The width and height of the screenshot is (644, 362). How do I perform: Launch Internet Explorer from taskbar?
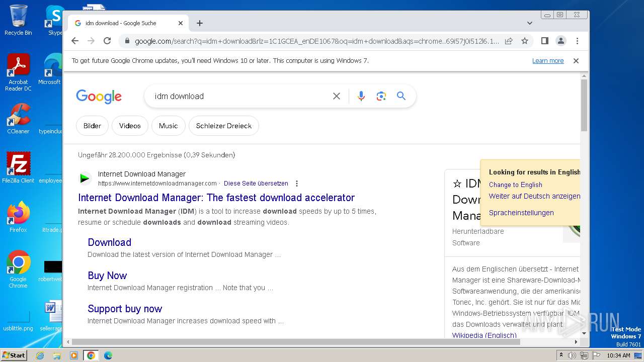pos(40,355)
